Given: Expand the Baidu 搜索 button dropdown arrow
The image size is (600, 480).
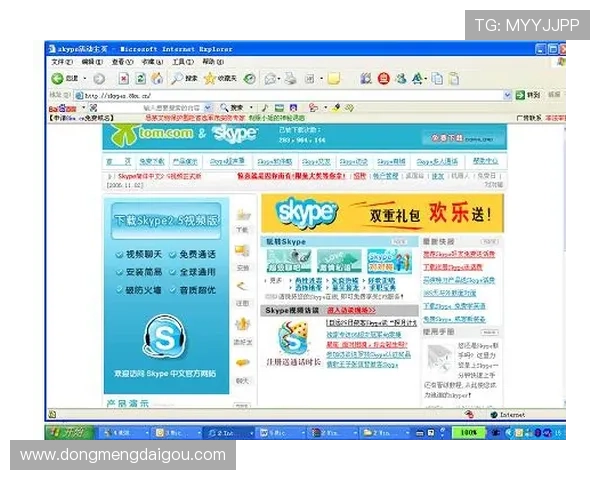Looking at the screenshot, I should pyautogui.click(x=251, y=108).
